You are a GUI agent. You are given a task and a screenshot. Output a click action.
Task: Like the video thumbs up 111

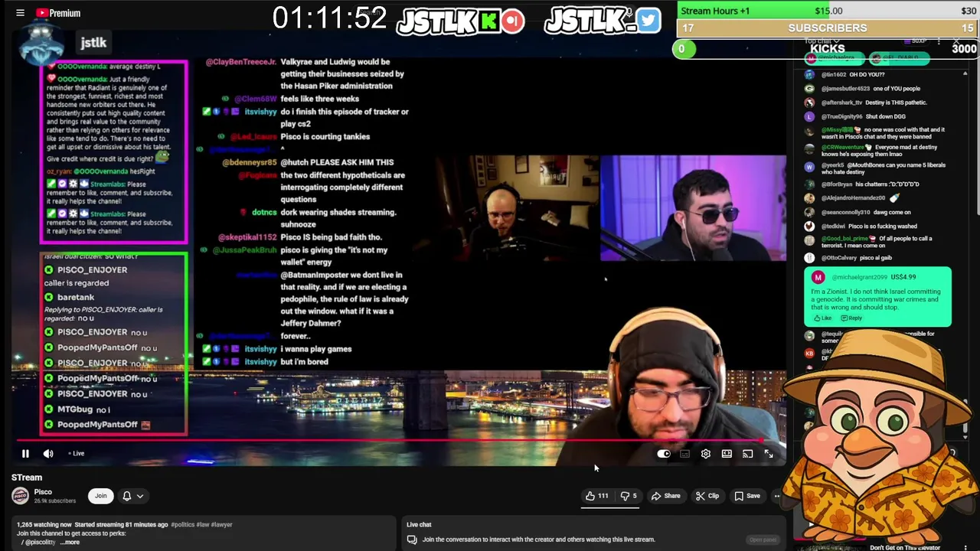[597, 496]
